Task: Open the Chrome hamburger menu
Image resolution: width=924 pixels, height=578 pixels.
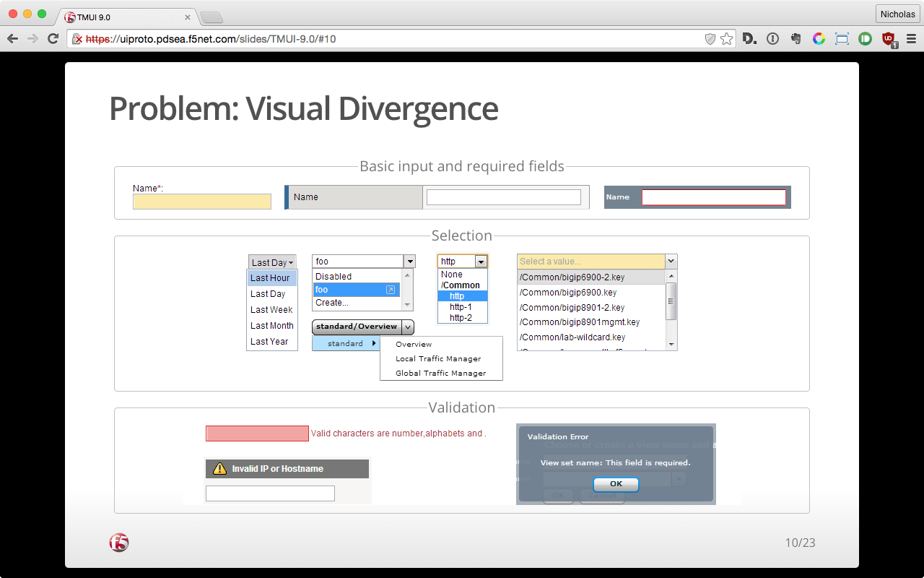Action: (x=912, y=39)
